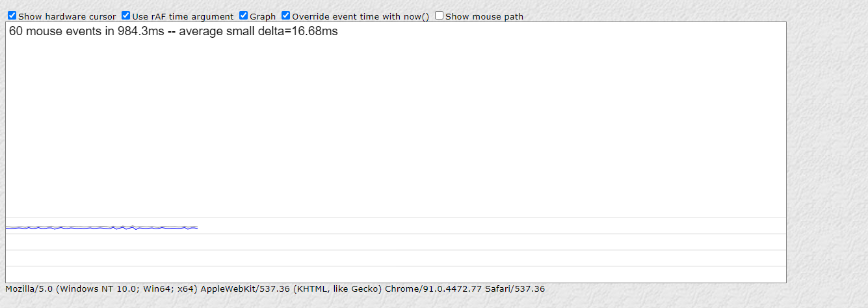Click the "average small delta=16.68ms" text
The width and height of the screenshot is (868, 308).
pyautogui.click(x=258, y=31)
